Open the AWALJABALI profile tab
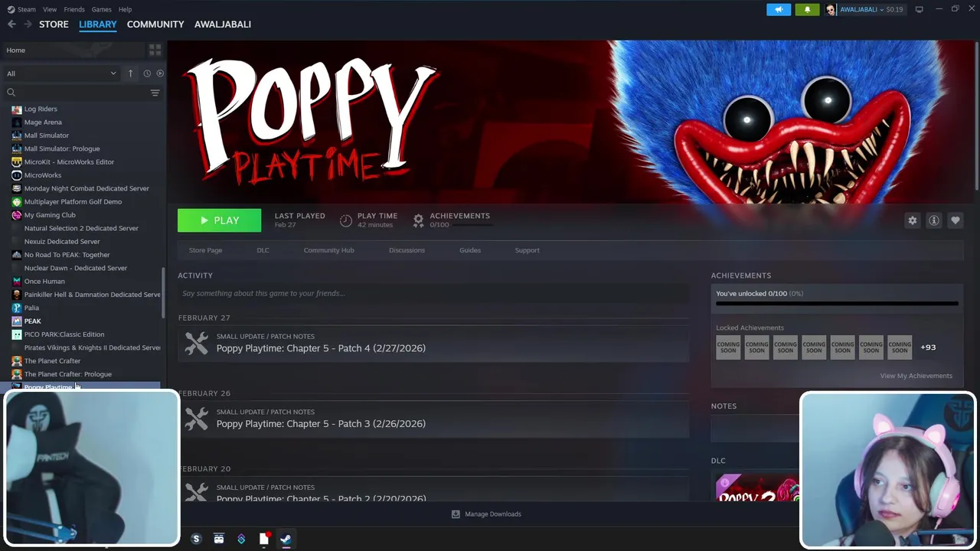 click(x=223, y=24)
